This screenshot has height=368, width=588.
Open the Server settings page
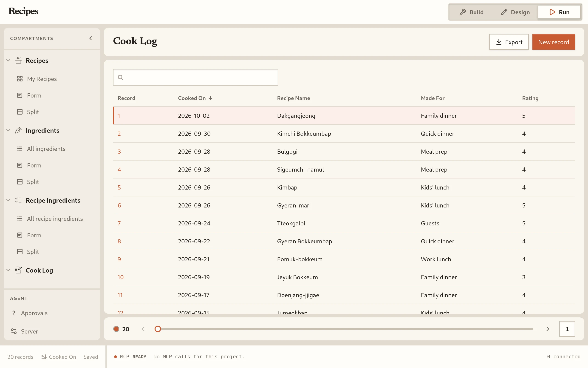pyautogui.click(x=24, y=331)
